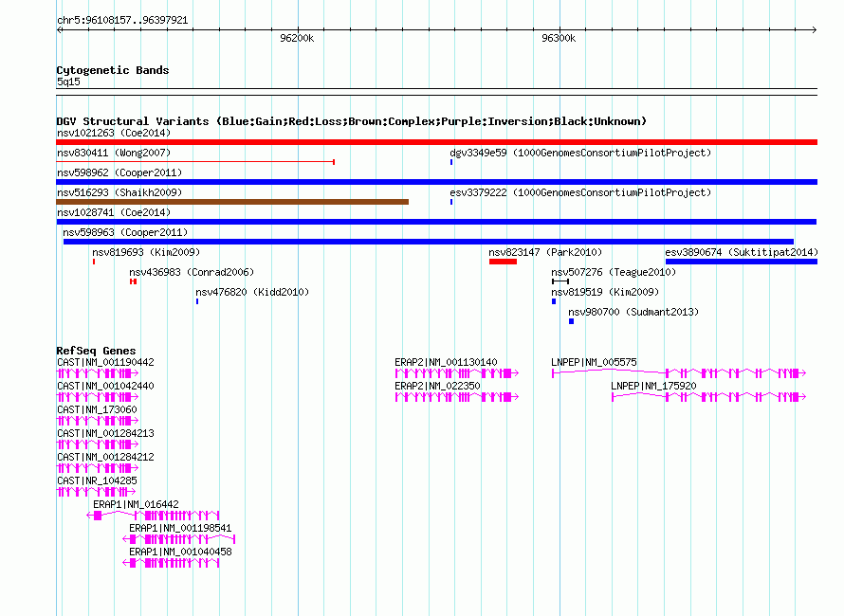
Task: Click the CAST|NM_001284213 transcript label
Action: [x=105, y=433]
